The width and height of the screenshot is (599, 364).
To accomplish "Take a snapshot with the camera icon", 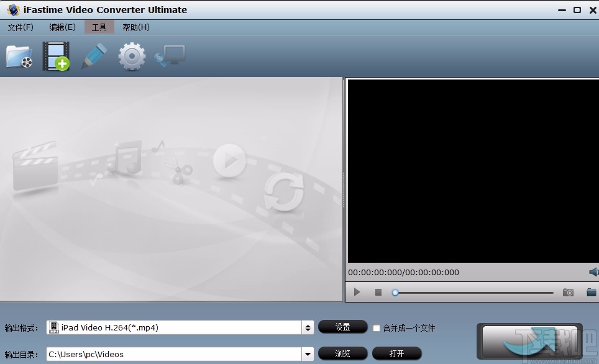I will point(567,292).
